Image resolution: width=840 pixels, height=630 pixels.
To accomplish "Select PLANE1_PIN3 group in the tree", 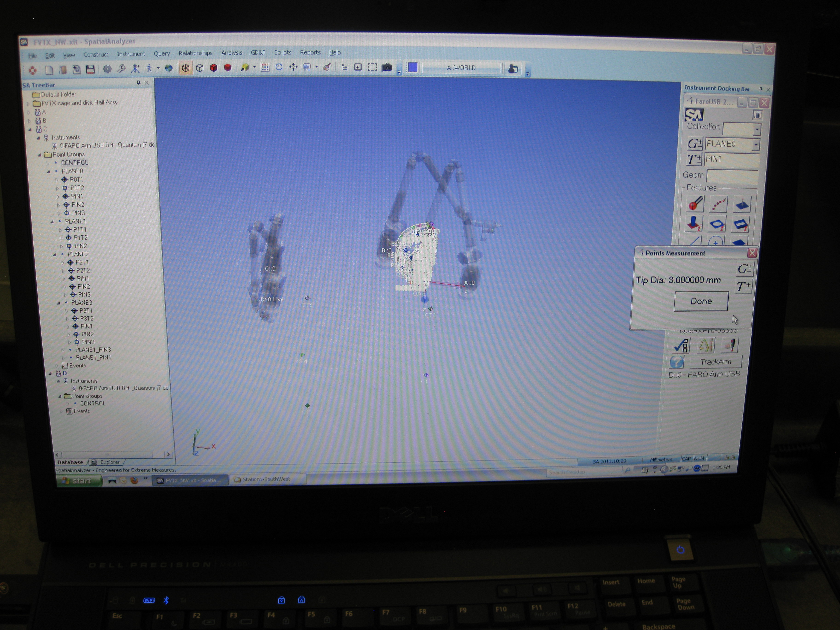I will point(93,350).
